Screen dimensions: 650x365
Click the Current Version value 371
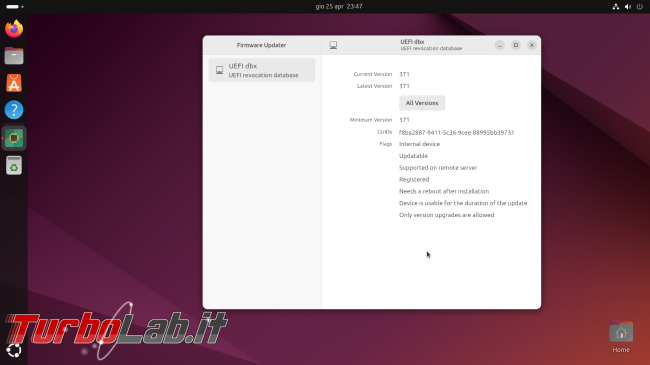[x=404, y=74]
